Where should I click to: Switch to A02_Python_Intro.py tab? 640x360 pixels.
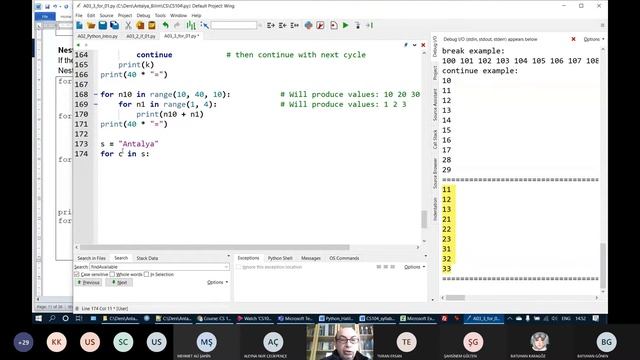click(x=98, y=36)
